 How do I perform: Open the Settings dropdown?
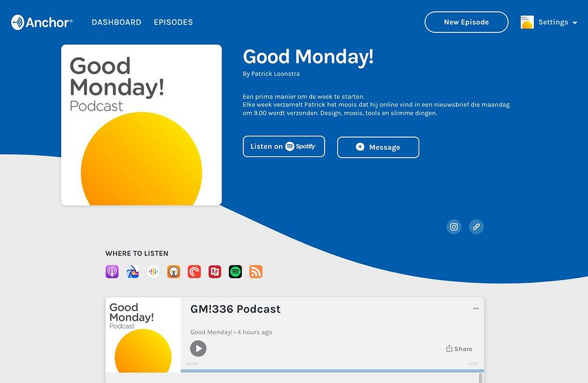click(x=557, y=22)
